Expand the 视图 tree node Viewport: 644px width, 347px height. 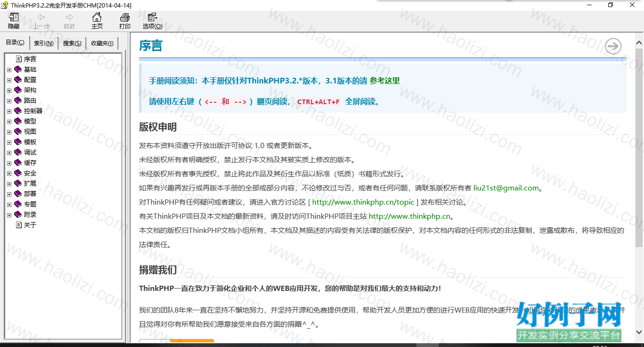pos(9,132)
